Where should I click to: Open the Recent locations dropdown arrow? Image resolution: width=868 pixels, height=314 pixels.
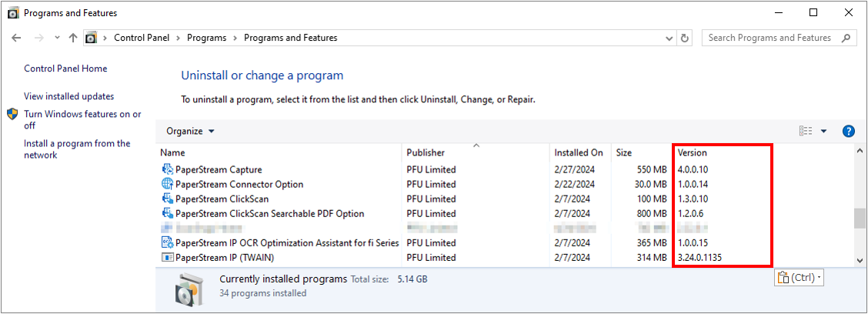coord(57,38)
